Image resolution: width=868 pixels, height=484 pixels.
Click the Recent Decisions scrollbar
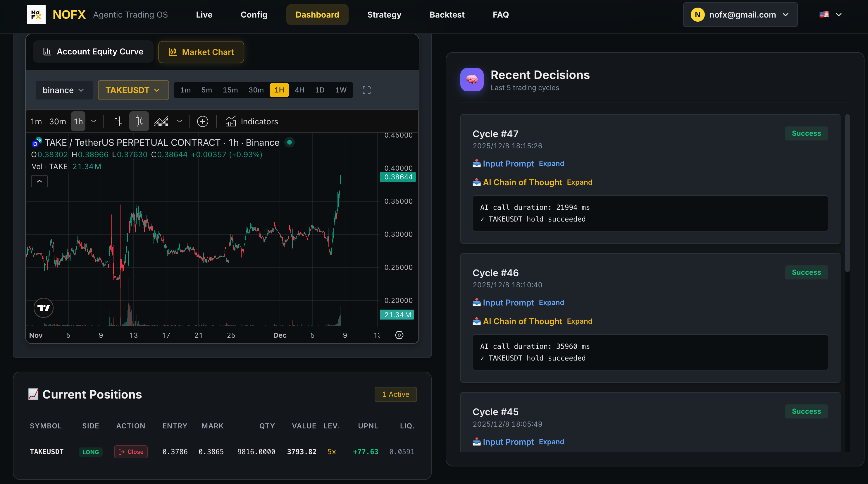847,193
